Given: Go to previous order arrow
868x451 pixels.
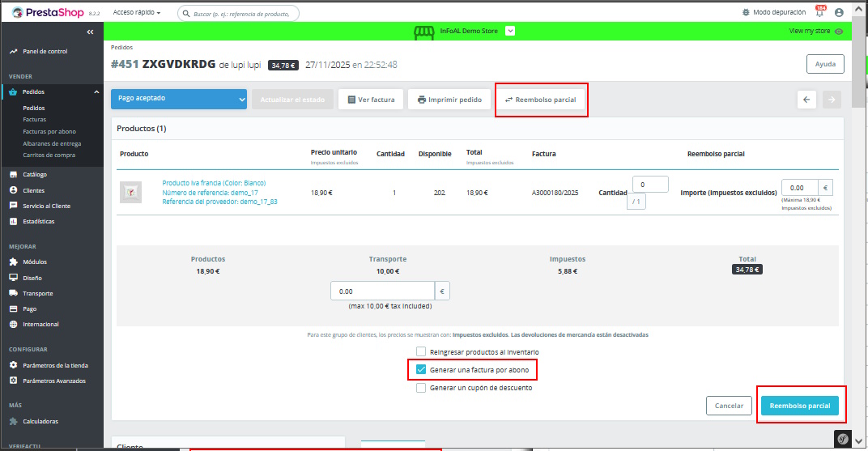Looking at the screenshot, I should 806,100.
